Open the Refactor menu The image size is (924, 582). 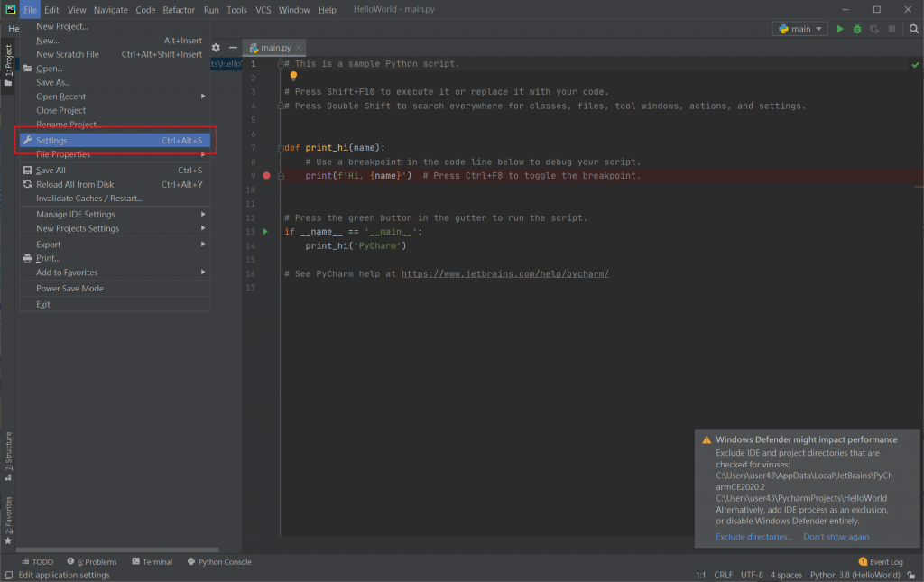pyautogui.click(x=179, y=9)
